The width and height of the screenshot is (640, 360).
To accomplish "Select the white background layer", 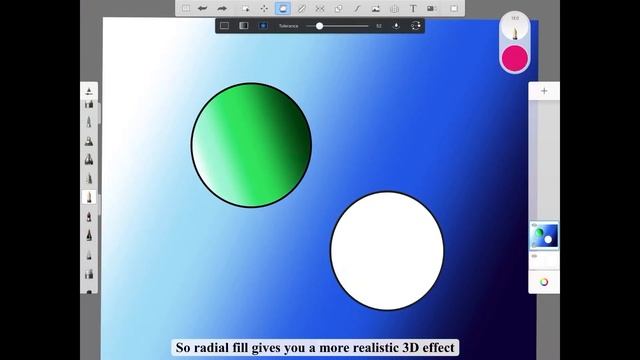I will click(x=544, y=261).
